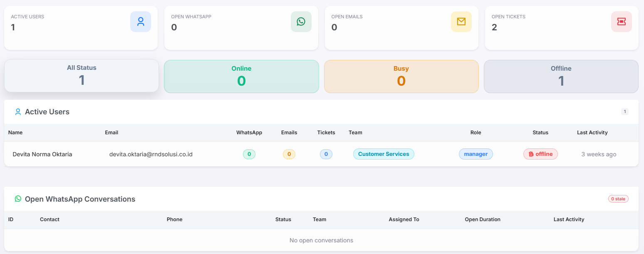Click the blue Tickets count badge for Devita
The image size is (644, 254).
coord(326,154)
